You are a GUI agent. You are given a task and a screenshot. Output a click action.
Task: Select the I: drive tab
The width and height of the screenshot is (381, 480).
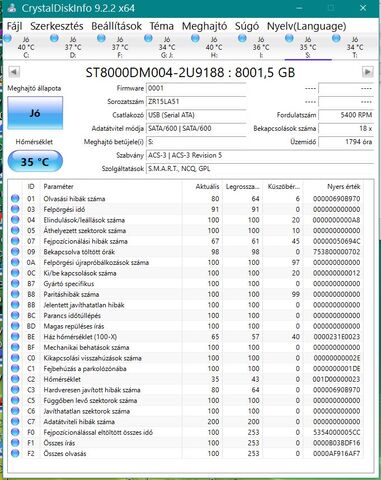pos(261,47)
